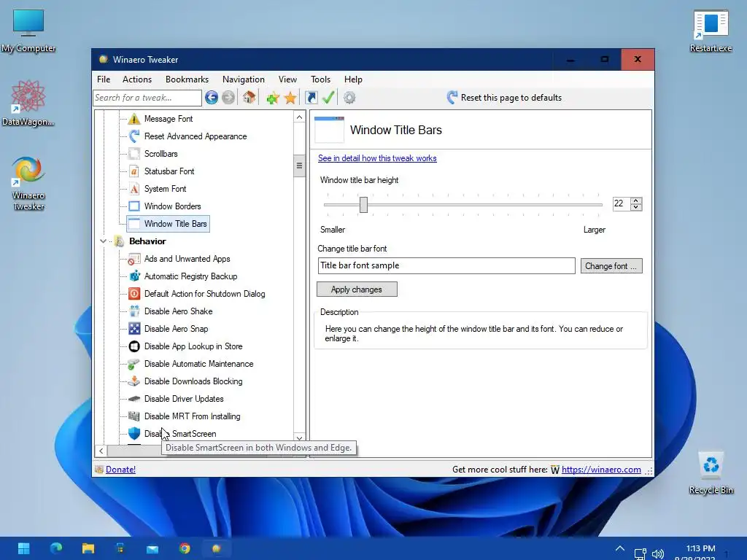Click the tree vertical scrollbar thumb
Image resolution: width=747 pixels, height=560 pixels.
(x=299, y=166)
